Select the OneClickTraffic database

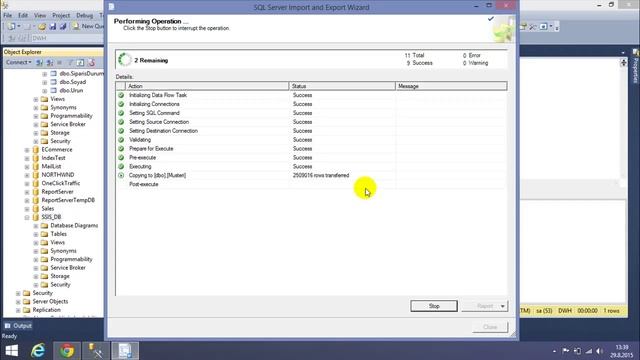coord(61,183)
